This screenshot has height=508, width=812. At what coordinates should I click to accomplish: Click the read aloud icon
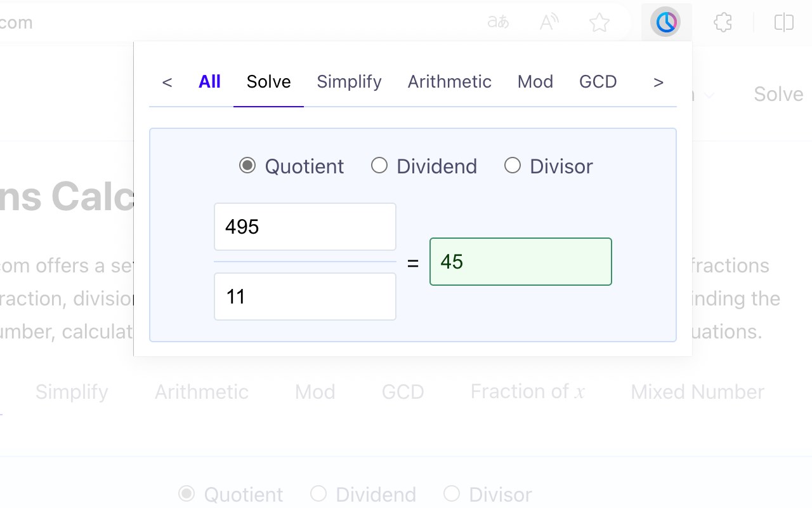[549, 23]
